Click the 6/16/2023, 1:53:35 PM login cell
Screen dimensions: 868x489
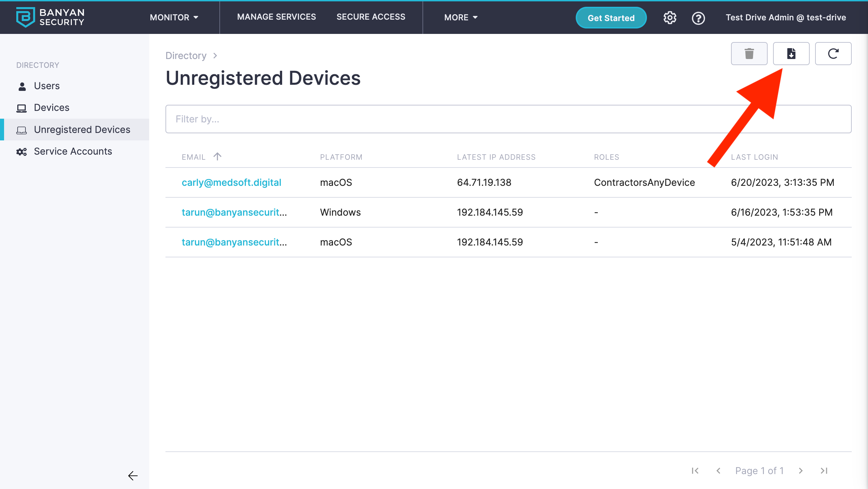coord(782,212)
